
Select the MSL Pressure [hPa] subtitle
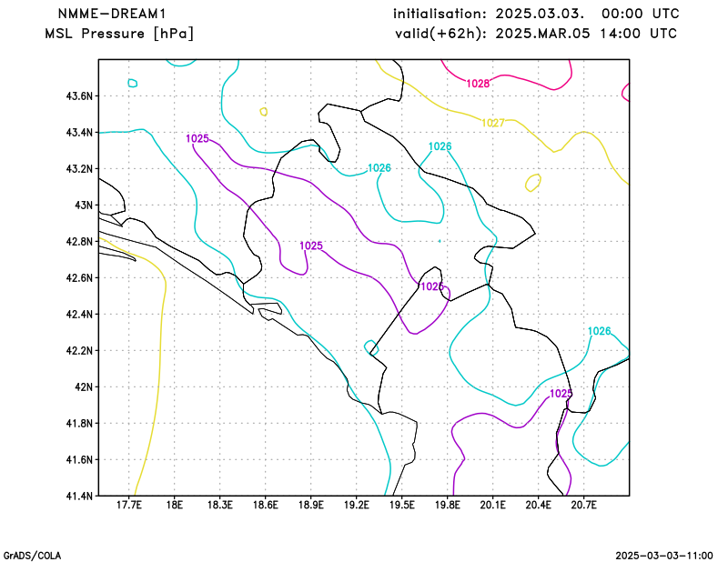point(119,34)
